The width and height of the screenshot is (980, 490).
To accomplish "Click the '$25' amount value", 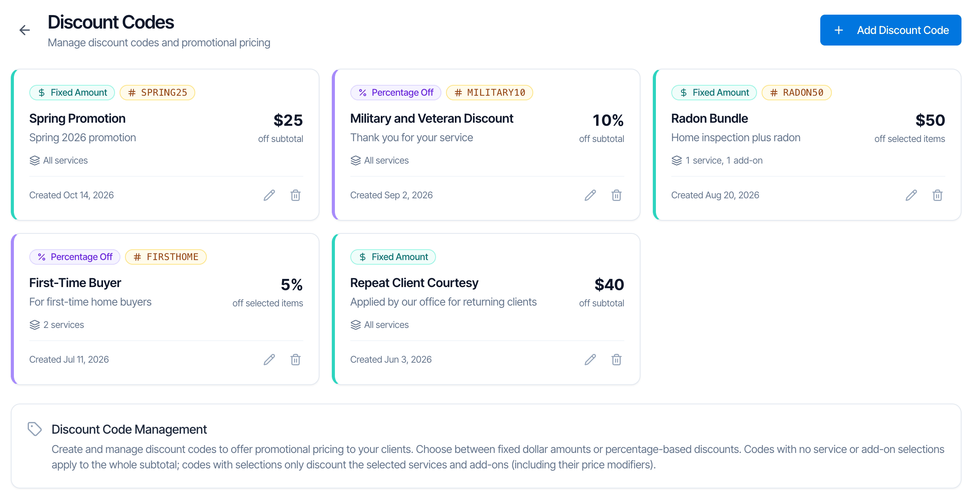I will tap(288, 120).
